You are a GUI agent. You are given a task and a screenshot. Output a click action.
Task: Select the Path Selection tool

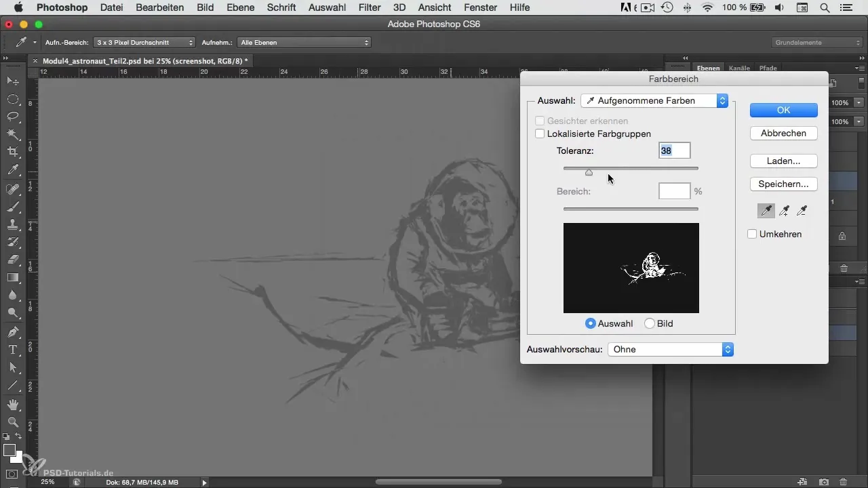(13, 367)
